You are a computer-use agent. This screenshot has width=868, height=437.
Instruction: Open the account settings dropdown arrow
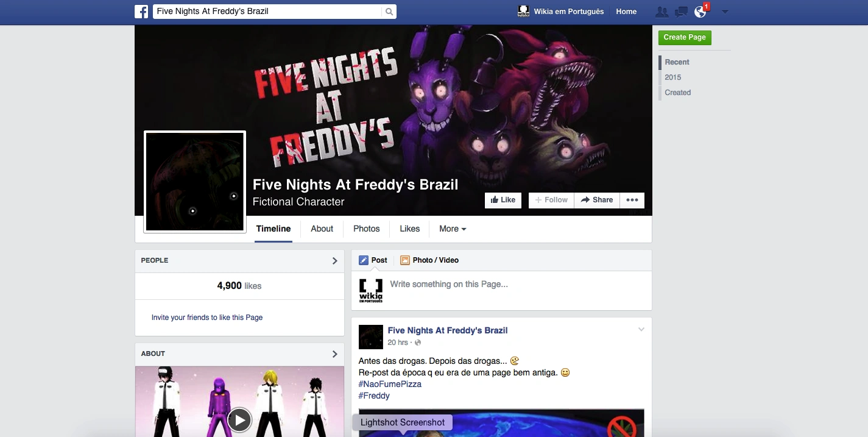click(724, 12)
